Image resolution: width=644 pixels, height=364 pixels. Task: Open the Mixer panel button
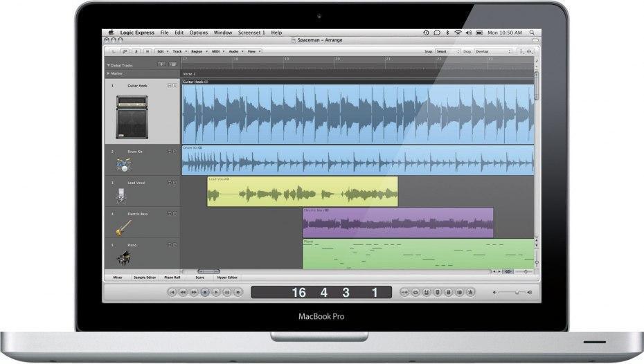pos(117,277)
